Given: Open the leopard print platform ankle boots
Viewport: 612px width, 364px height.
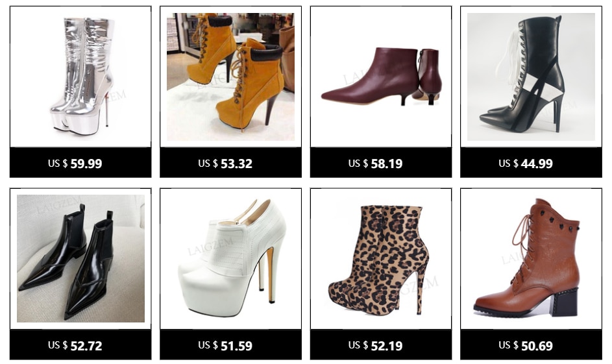Looking at the screenshot, I should click(381, 259).
